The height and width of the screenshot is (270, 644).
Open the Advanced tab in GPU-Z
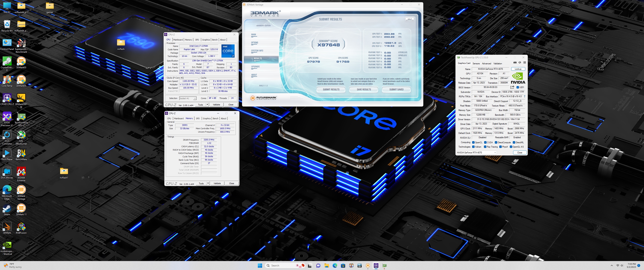487,63
